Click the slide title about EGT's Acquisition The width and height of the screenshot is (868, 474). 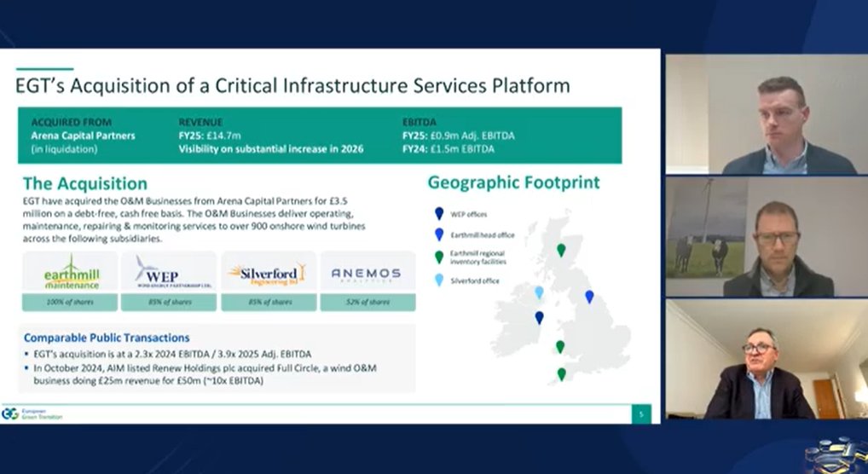[x=292, y=86]
